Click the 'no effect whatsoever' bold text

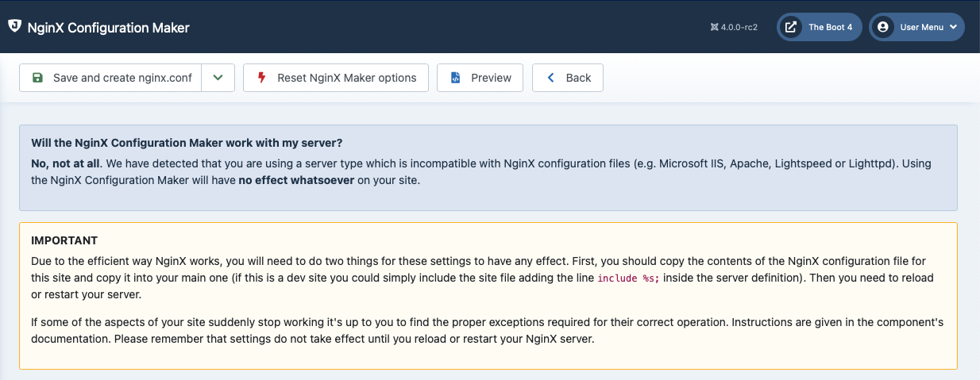coord(296,179)
